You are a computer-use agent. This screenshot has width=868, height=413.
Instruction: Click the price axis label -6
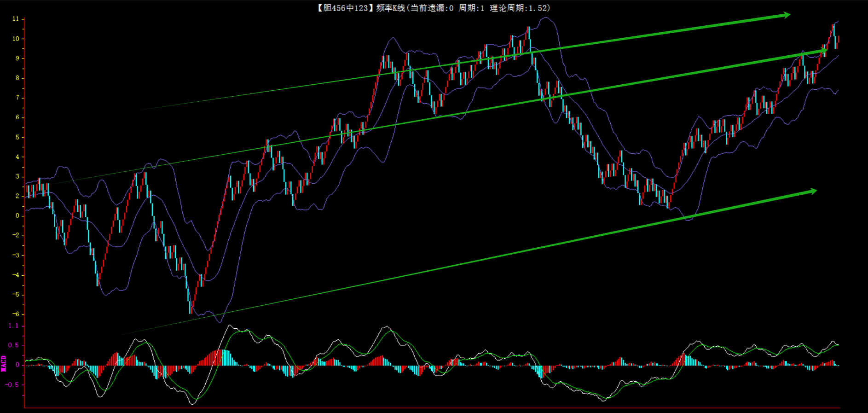pos(16,314)
